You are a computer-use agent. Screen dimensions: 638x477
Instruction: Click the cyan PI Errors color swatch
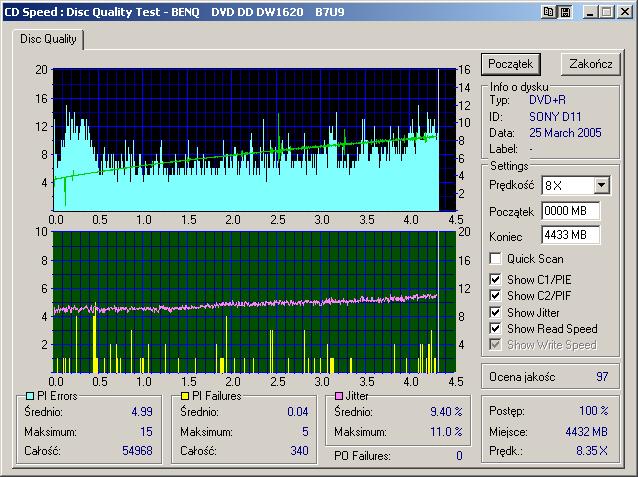pyautogui.click(x=30, y=396)
